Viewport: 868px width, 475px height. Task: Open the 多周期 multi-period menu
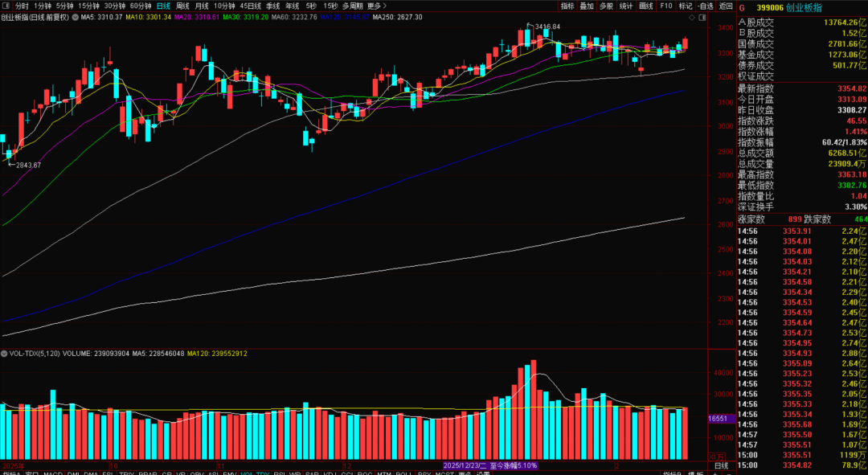(352, 6)
